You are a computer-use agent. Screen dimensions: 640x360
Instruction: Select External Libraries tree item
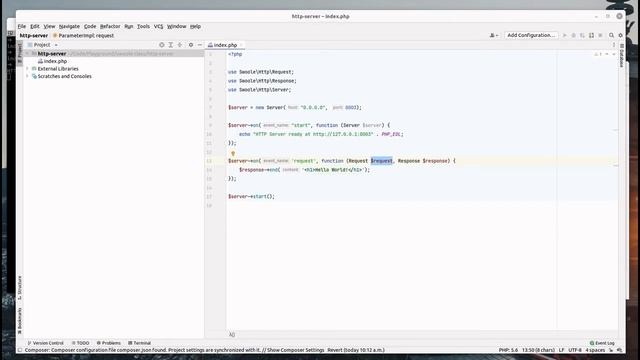coord(55,69)
